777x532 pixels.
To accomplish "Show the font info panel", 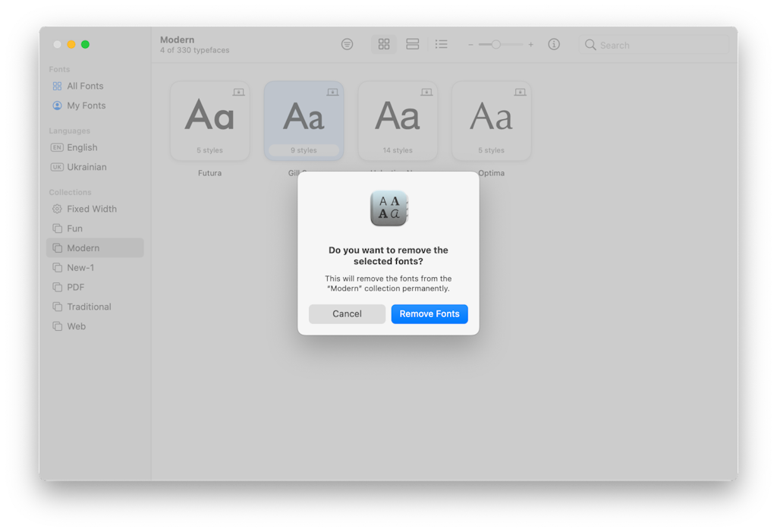I will pos(553,44).
